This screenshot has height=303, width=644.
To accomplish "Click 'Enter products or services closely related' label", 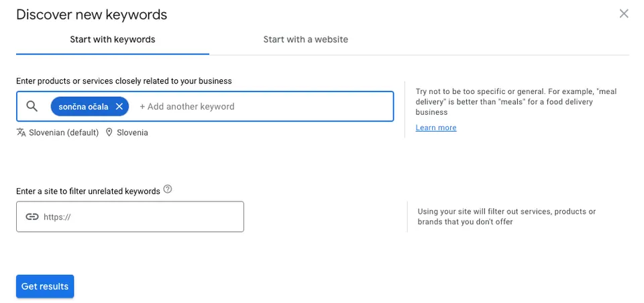I will 124,81.
